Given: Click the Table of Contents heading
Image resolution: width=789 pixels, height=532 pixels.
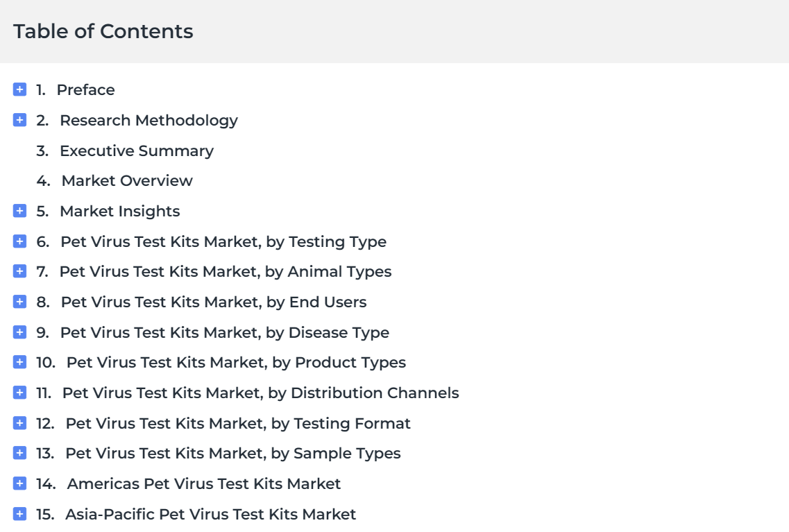Looking at the screenshot, I should [x=103, y=31].
